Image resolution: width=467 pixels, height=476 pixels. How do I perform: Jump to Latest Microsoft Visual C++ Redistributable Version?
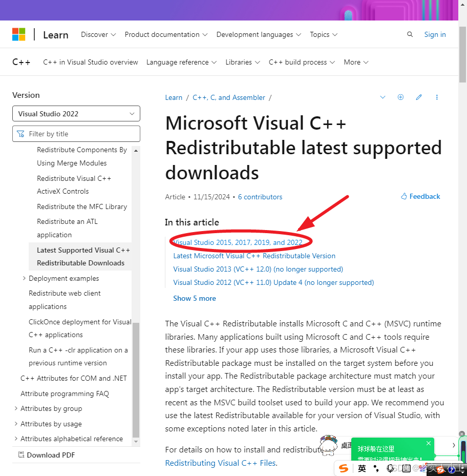[x=254, y=256]
